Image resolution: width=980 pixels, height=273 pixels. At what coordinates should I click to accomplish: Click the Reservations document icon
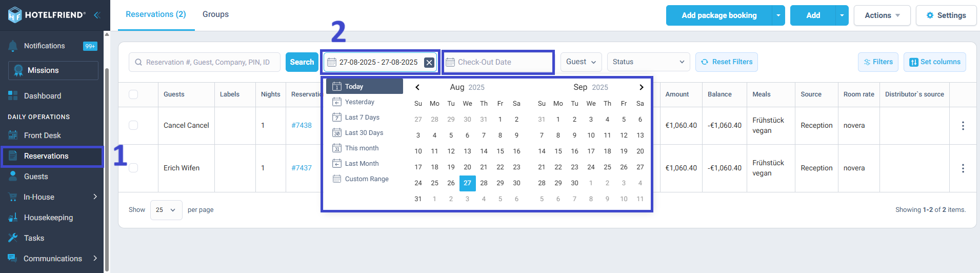pyautogui.click(x=13, y=156)
